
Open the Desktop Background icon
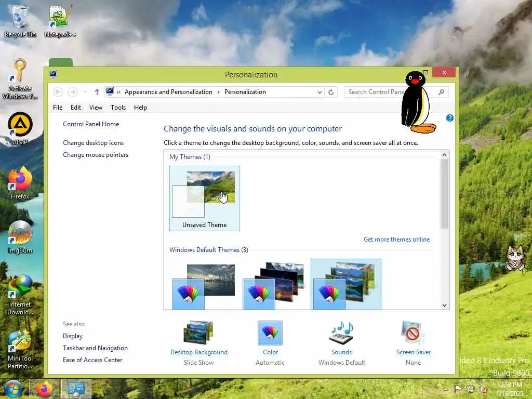coord(199,332)
